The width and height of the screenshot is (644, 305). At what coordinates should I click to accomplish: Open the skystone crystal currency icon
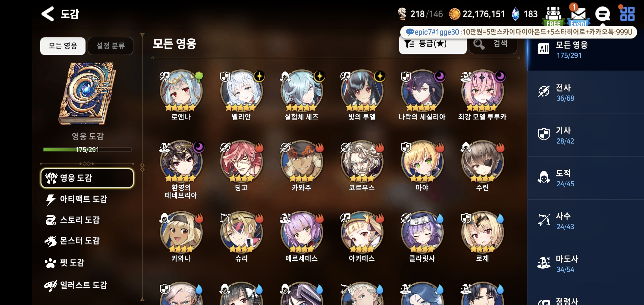pyautogui.click(x=515, y=14)
